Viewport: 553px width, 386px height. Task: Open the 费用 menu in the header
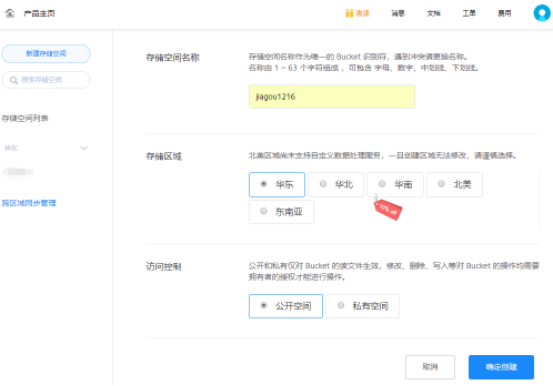(504, 13)
